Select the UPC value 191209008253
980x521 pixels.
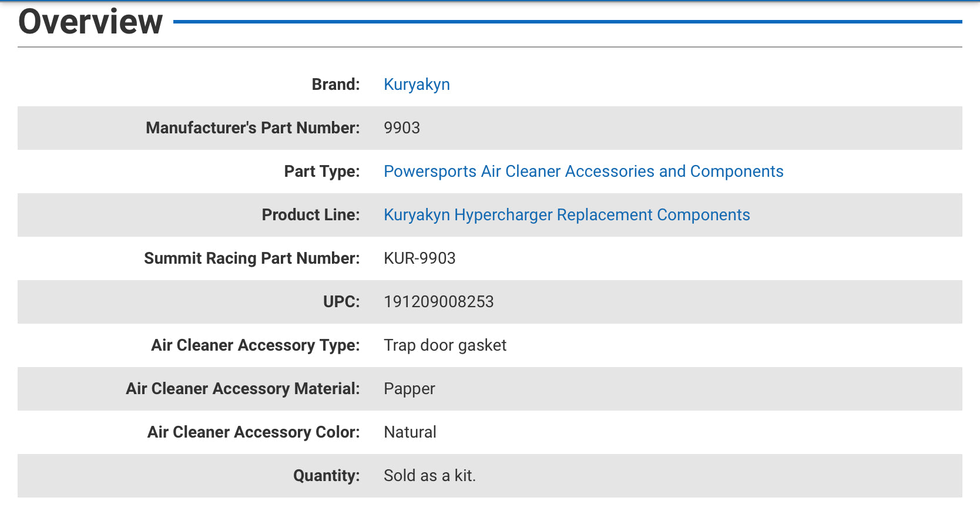point(438,302)
